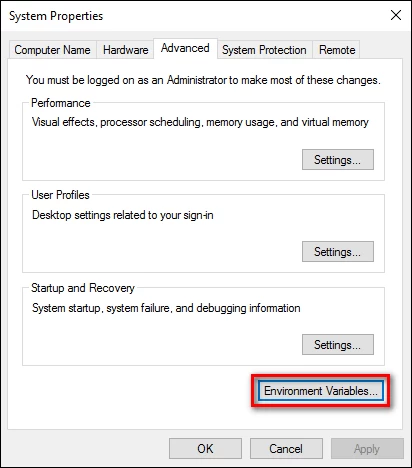Close the System Properties window
Screen dimensions: 412x468
(396, 15)
